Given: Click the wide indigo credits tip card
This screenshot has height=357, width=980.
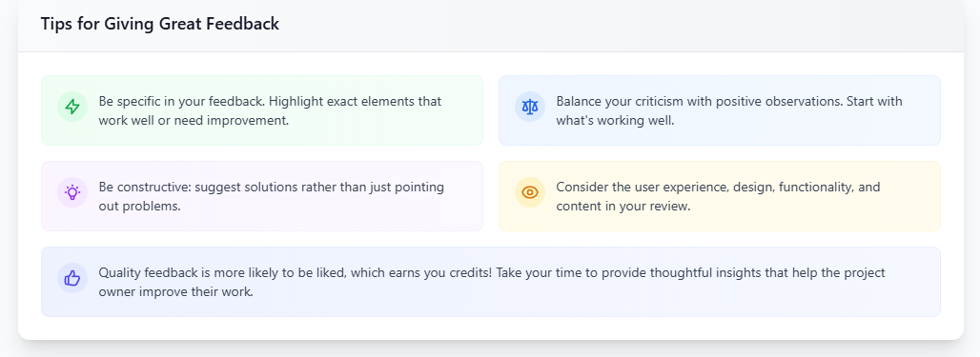Looking at the screenshot, I should click(x=491, y=282).
